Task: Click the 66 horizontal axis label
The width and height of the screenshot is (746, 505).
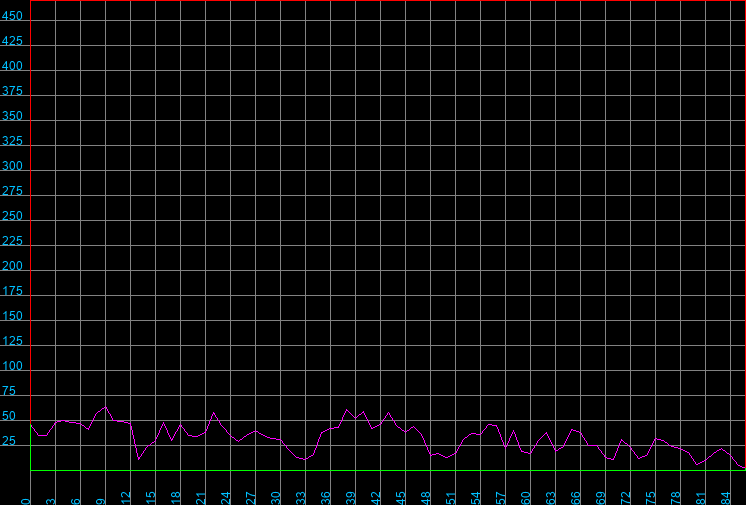Action: 576,498
